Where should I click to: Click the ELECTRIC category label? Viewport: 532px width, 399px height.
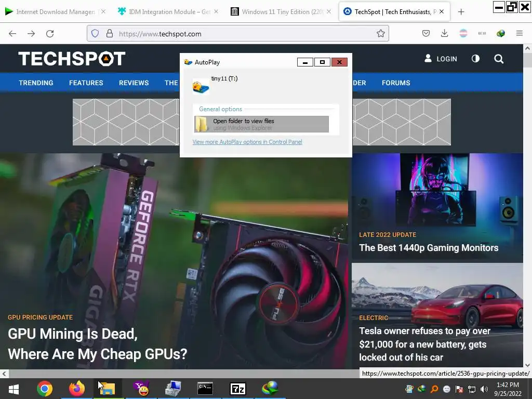(374, 318)
